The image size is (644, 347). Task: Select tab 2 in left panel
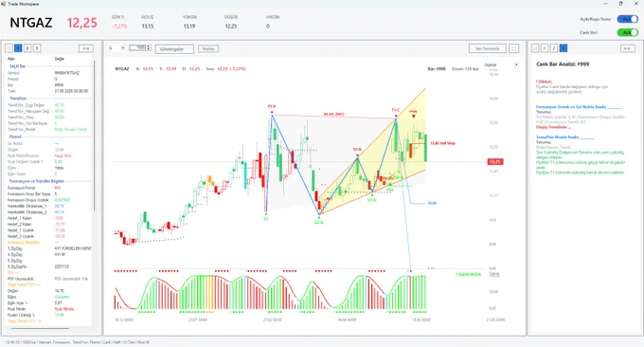27,48
